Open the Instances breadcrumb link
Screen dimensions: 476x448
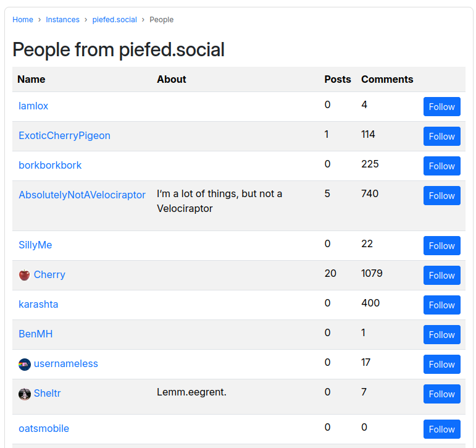click(x=62, y=20)
